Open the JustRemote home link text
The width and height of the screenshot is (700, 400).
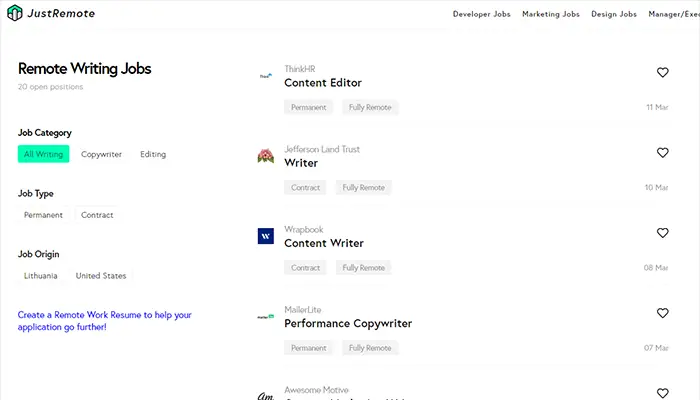coord(61,13)
